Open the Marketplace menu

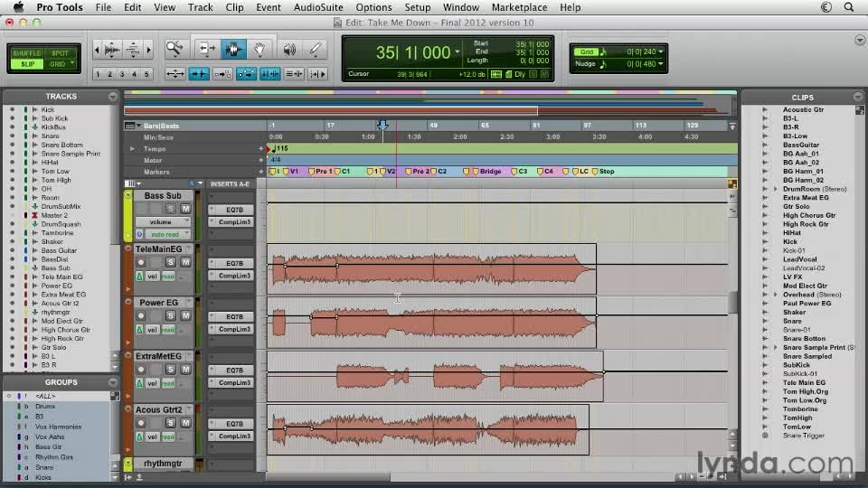tap(519, 7)
